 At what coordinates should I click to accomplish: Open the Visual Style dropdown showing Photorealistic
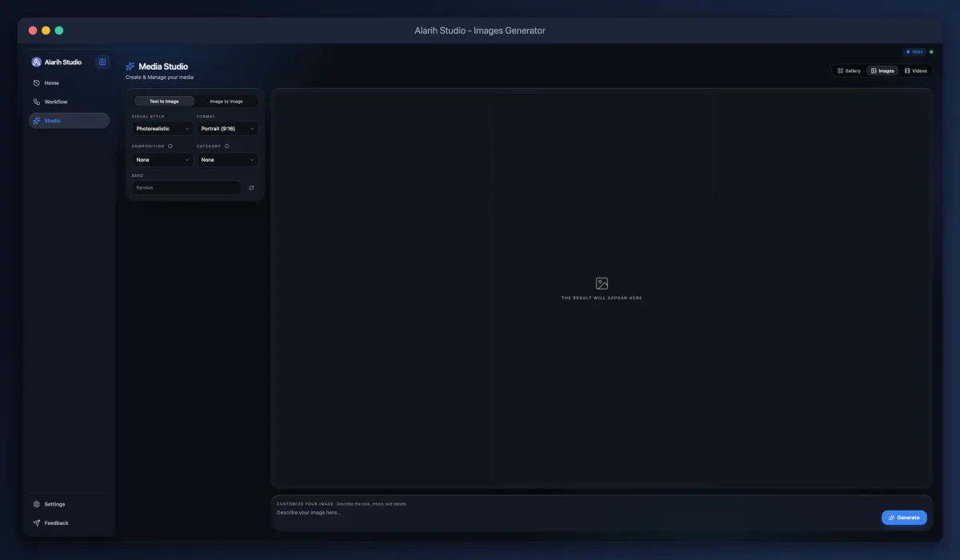[x=162, y=129]
